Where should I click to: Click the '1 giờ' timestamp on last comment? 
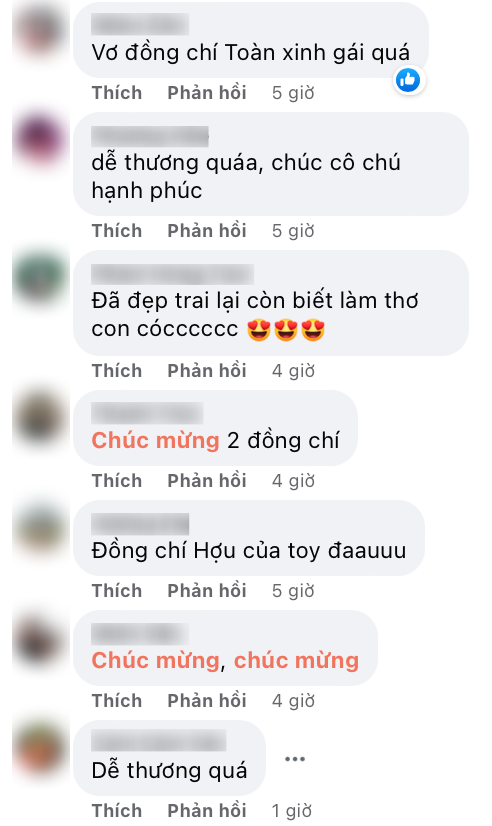(x=292, y=811)
